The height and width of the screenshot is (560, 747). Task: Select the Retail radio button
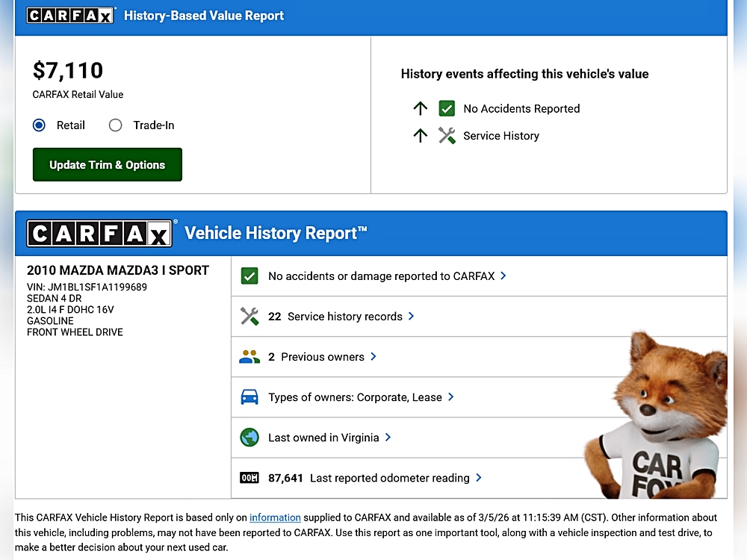click(x=40, y=125)
